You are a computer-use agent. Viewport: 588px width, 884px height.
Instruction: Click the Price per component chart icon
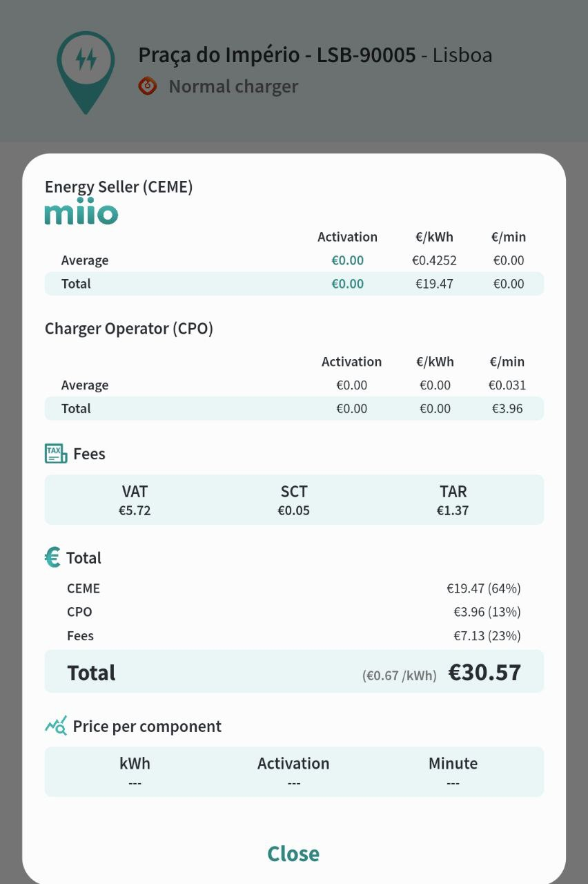[x=56, y=726]
